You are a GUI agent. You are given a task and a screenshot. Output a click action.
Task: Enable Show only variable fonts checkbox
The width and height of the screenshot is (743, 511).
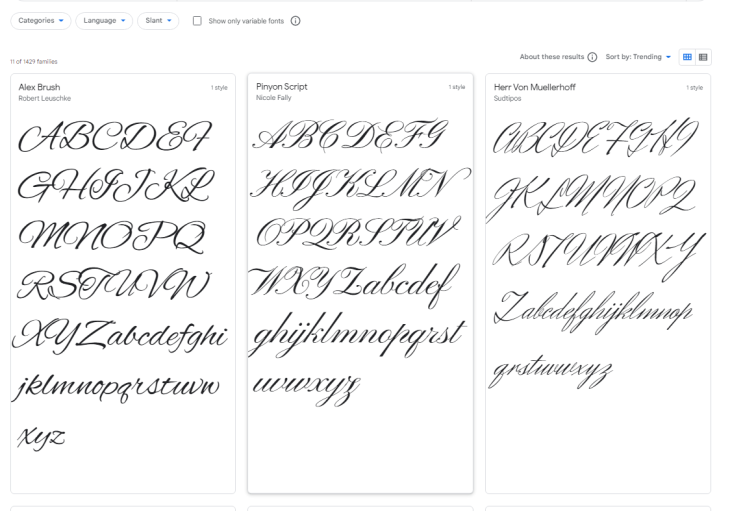coord(197,21)
